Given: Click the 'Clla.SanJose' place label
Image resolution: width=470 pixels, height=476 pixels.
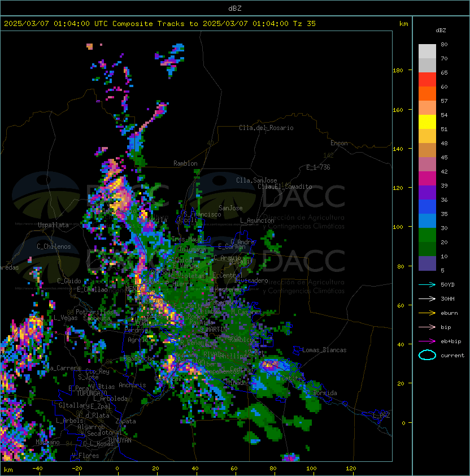Looking at the screenshot, I should coord(256,180).
